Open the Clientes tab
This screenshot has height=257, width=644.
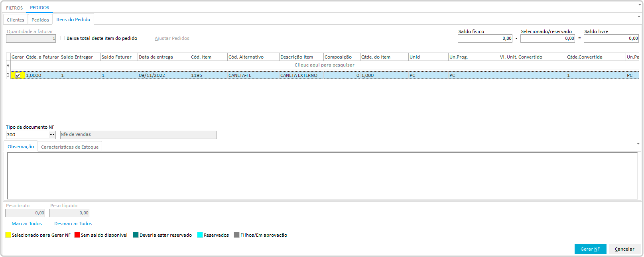(16, 20)
